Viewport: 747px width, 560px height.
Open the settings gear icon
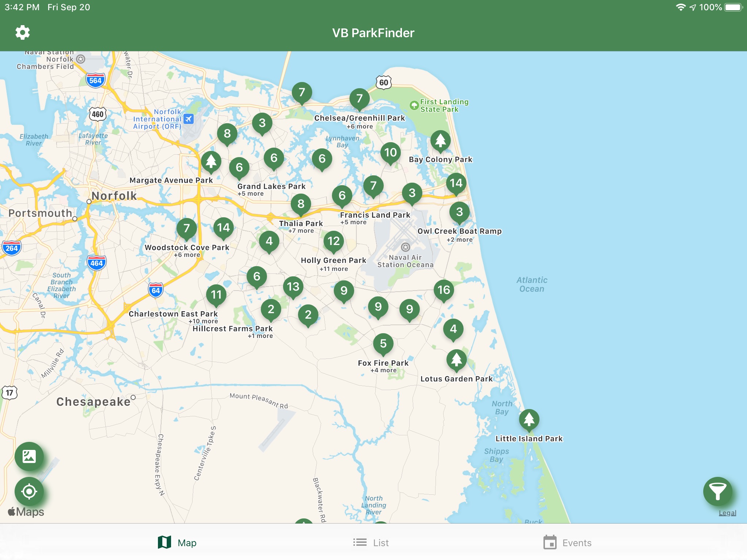pos(23,33)
